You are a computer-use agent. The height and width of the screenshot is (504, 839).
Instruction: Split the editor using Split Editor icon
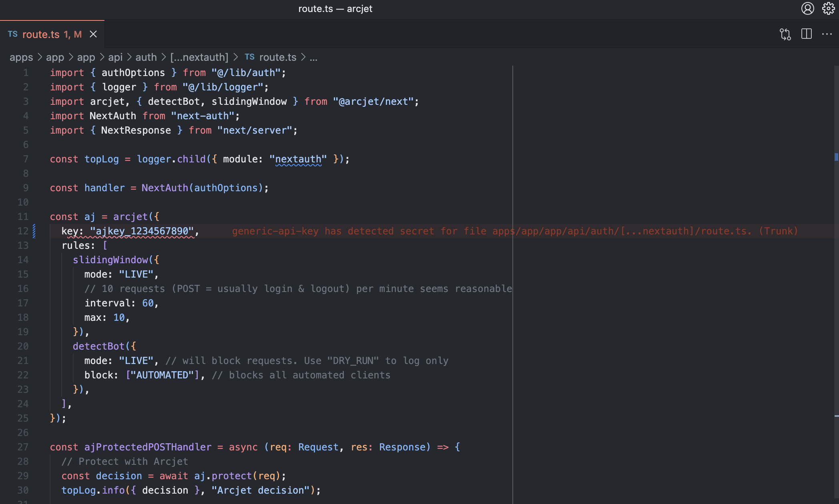pyautogui.click(x=806, y=34)
